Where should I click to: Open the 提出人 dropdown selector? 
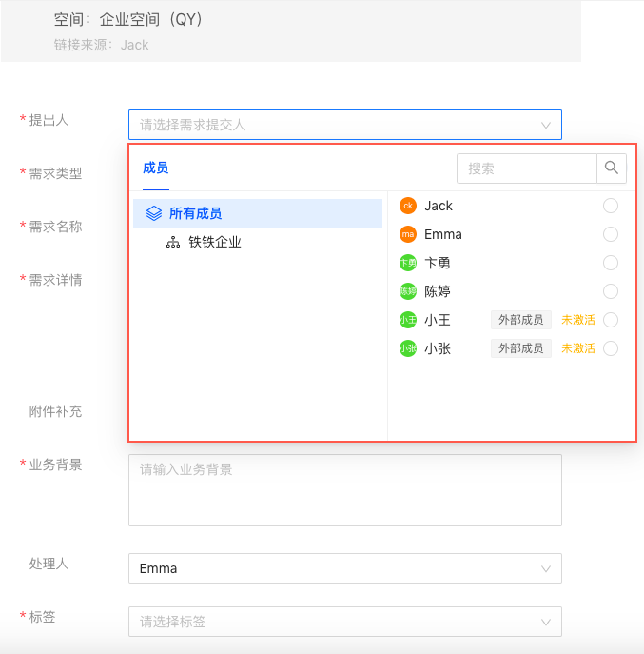(344, 125)
